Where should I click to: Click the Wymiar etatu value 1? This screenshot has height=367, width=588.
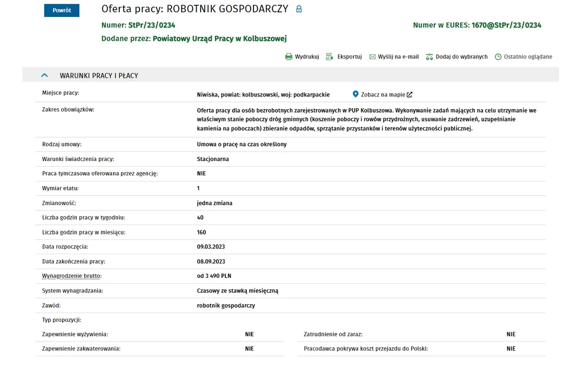pyautogui.click(x=199, y=188)
